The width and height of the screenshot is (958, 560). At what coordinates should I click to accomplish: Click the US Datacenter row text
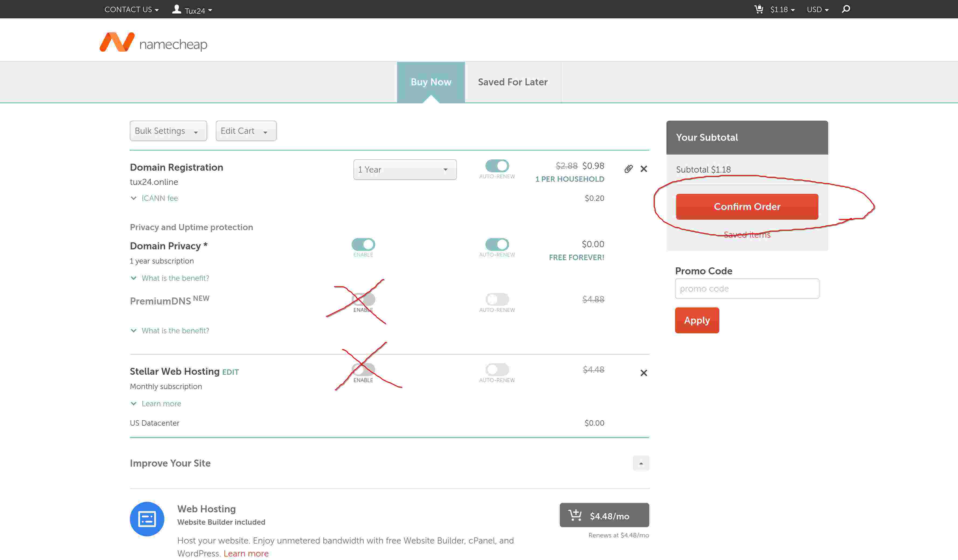154,423
